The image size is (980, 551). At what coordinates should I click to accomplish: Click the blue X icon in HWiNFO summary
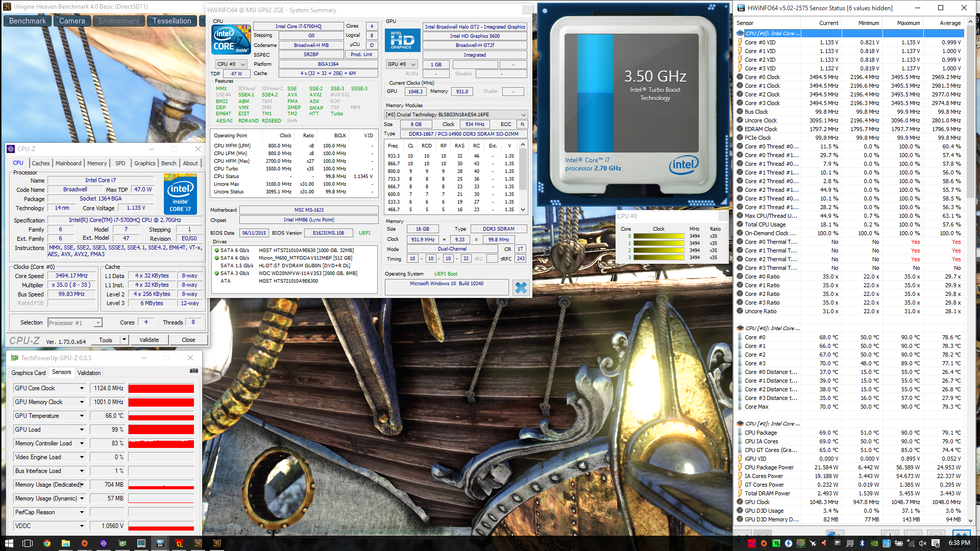[521, 288]
